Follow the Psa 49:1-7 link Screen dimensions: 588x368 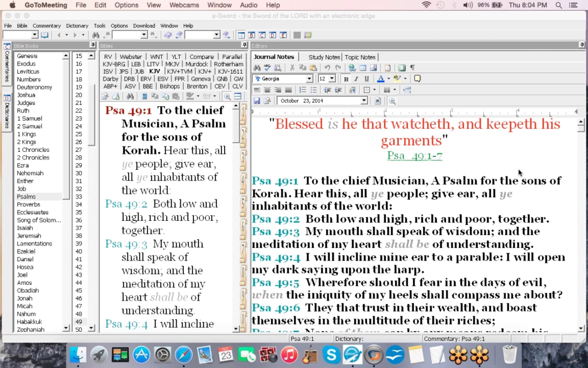[x=415, y=156]
